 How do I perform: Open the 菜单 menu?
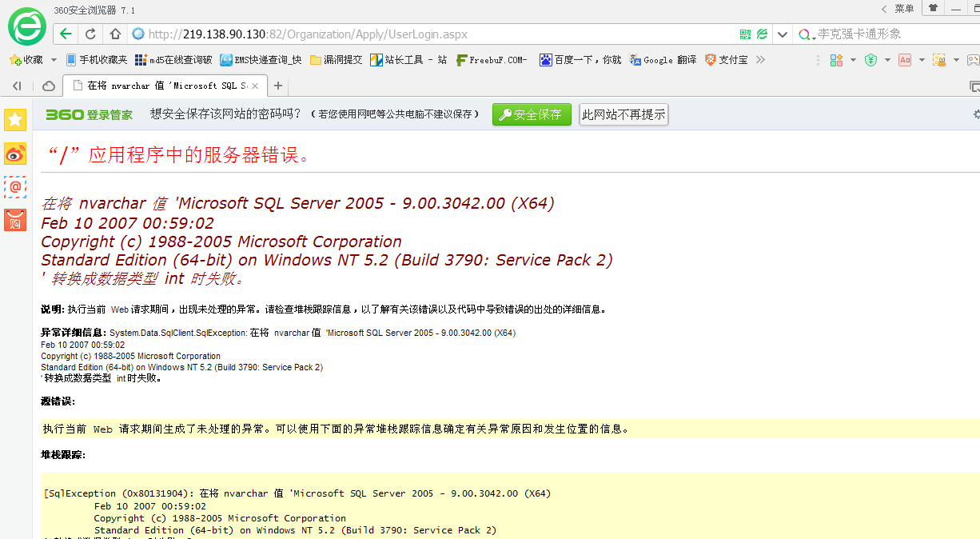[x=904, y=9]
